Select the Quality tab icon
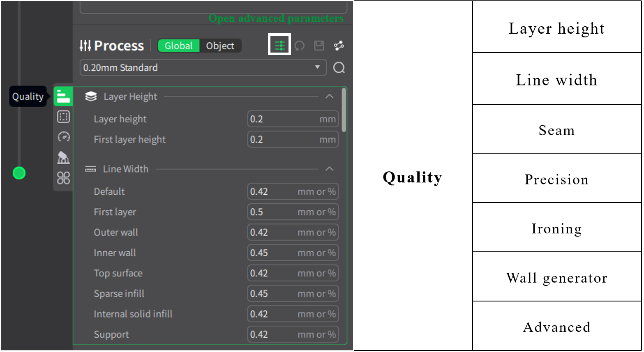 [x=63, y=97]
